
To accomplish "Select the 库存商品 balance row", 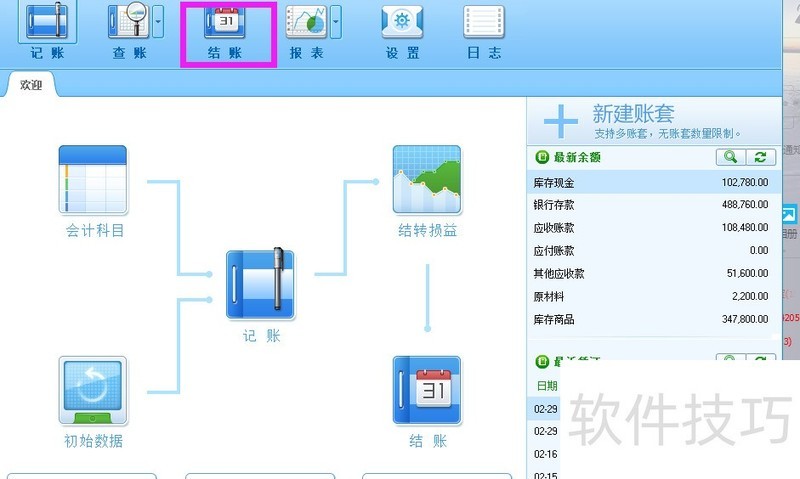I will [654, 319].
